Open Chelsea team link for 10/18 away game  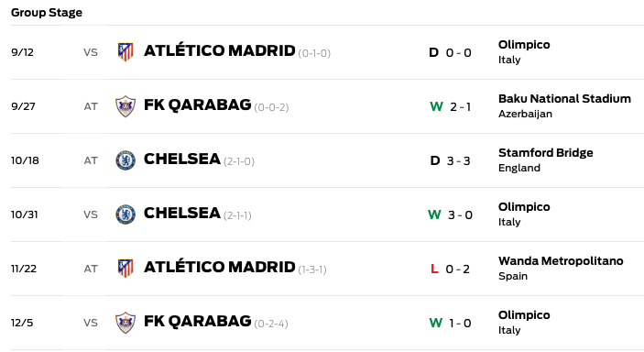click(182, 159)
